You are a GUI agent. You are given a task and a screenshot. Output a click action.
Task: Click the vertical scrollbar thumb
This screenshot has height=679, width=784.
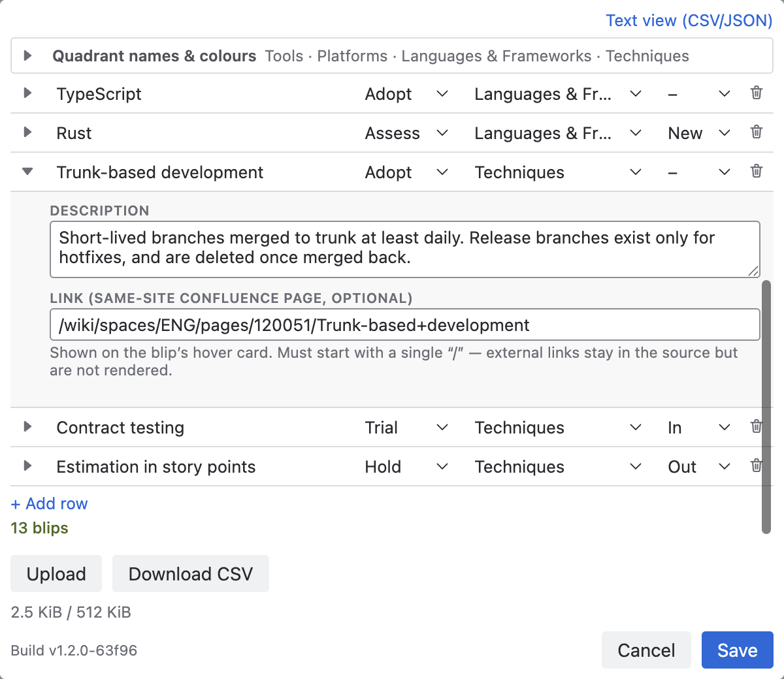766,407
